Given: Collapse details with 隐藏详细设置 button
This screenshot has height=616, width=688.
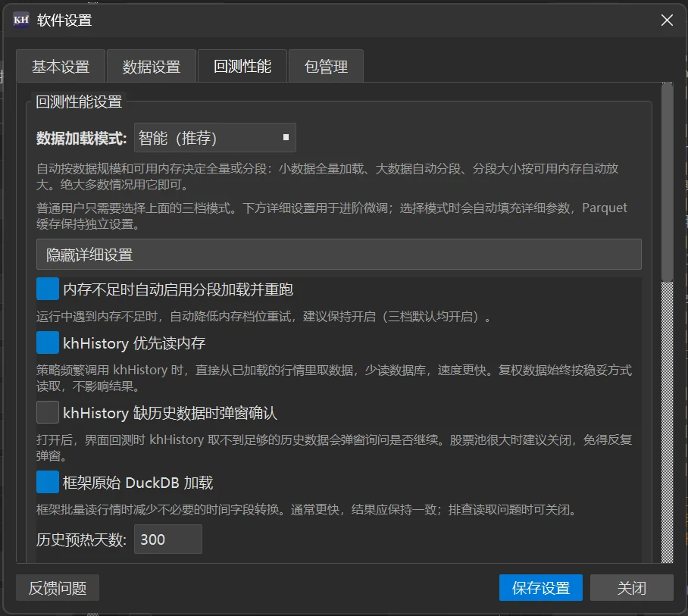Looking at the screenshot, I should (x=339, y=255).
